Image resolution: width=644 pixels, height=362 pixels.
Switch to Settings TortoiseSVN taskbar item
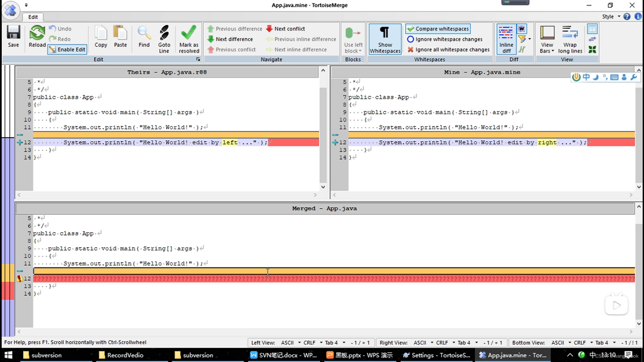coord(437,355)
